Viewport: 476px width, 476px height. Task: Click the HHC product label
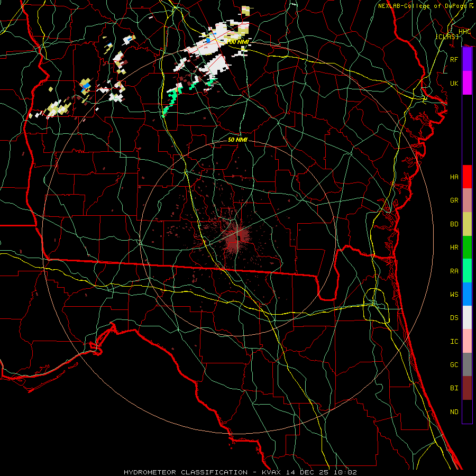click(x=464, y=32)
